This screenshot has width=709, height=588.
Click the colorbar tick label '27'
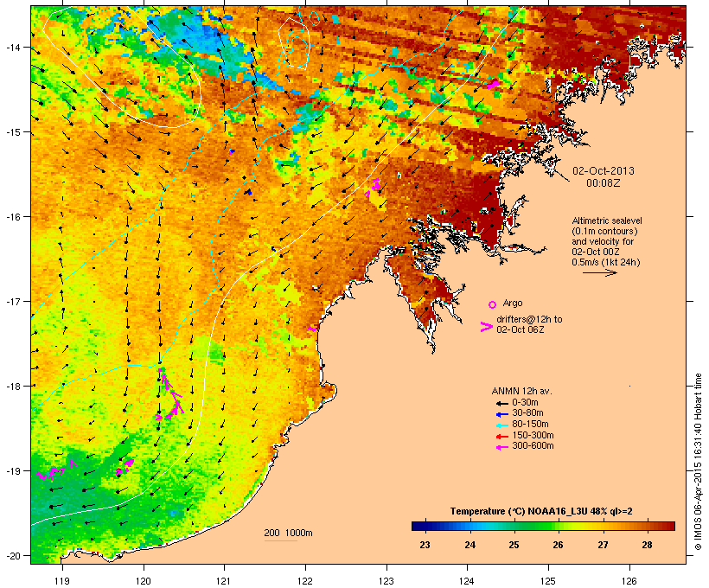603,545
